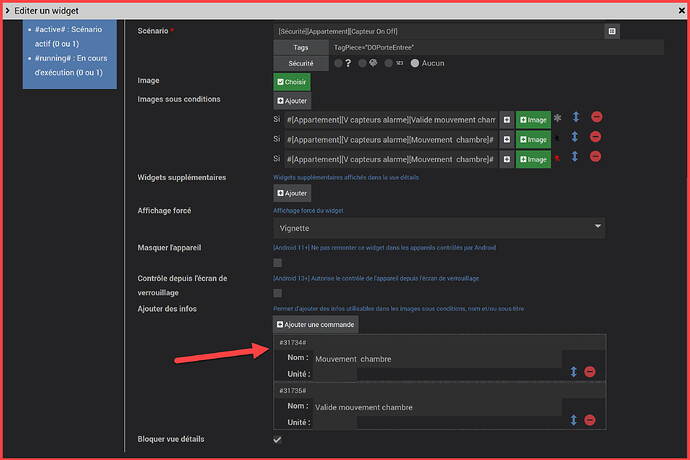The image size is (690, 460).
Task: Enable the Masquer l'appareil checkbox
Action: click(278, 263)
